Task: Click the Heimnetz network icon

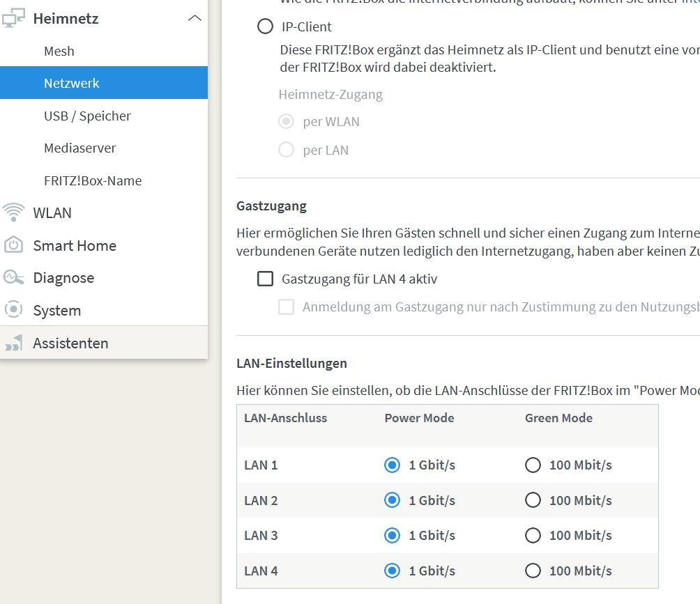Action: [13, 19]
